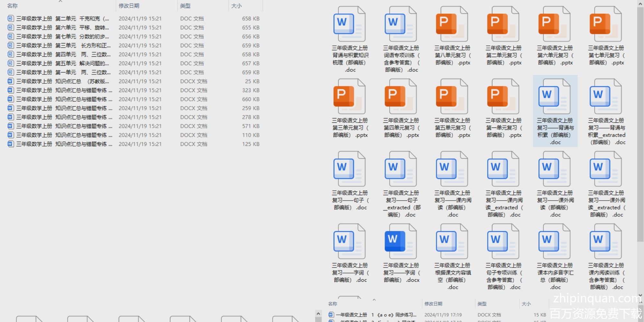Pick the row showing 571 KB
The height and width of the screenshot is (322, 644).
(x=133, y=126)
